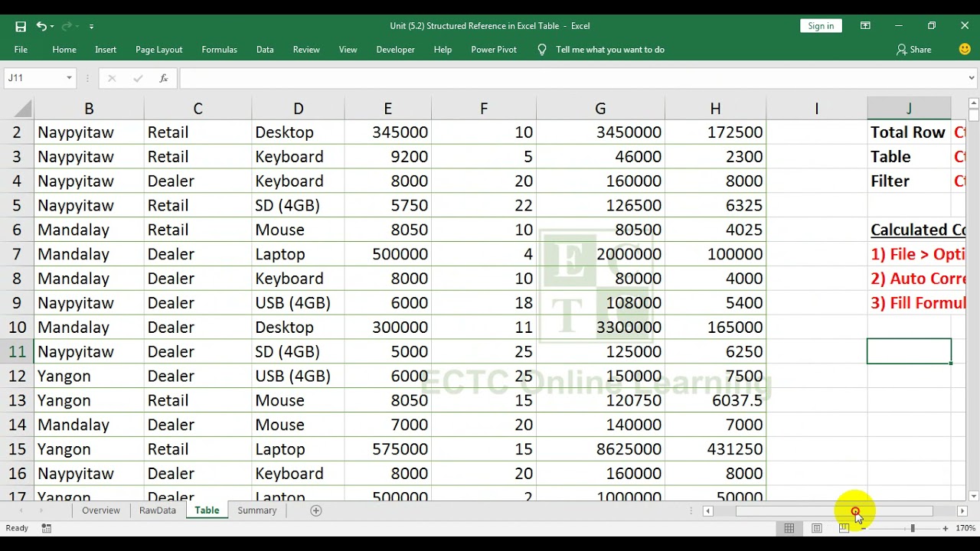Viewport: 980px width, 551px height.
Task: Click horizontal scrollbar left arrow
Action: tap(708, 510)
